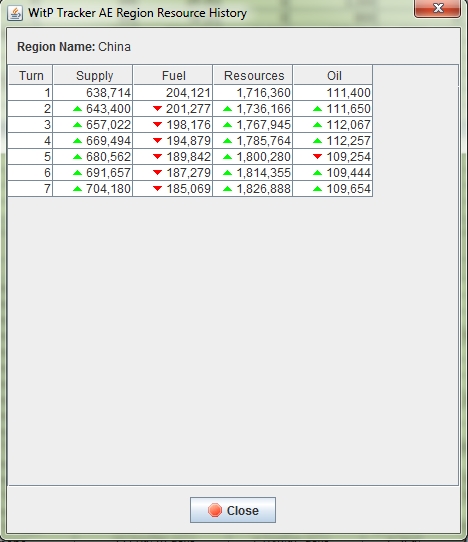Select Resources value 1,800,280

(x=253, y=157)
